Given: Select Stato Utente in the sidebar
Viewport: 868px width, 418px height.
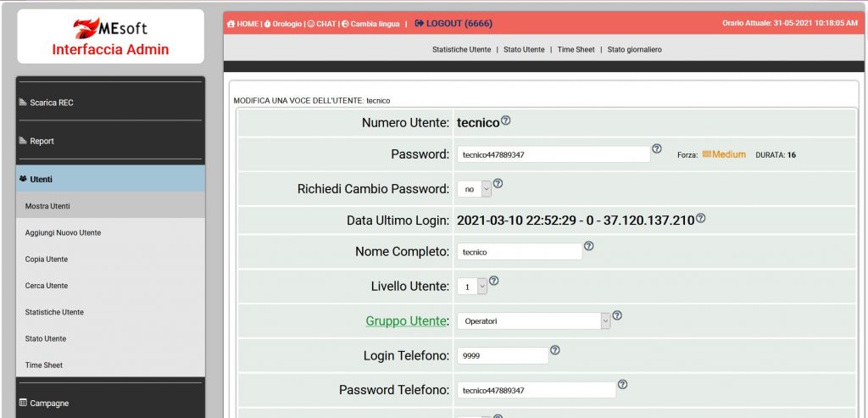Looking at the screenshot, I should 111,339.
